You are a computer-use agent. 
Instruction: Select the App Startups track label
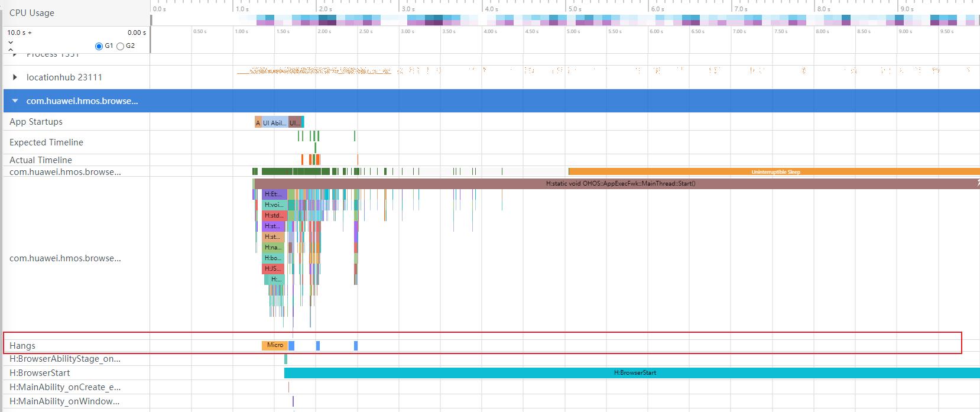36,122
